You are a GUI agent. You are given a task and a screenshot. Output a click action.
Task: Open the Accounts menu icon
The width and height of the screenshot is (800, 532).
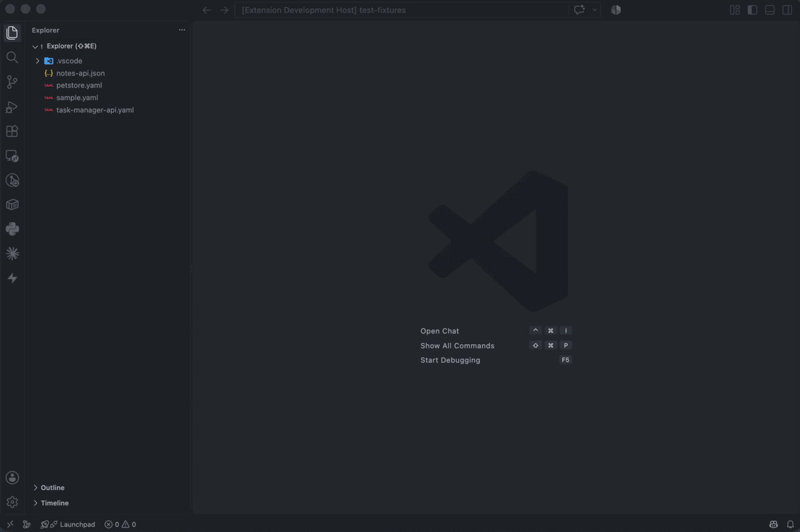12,478
